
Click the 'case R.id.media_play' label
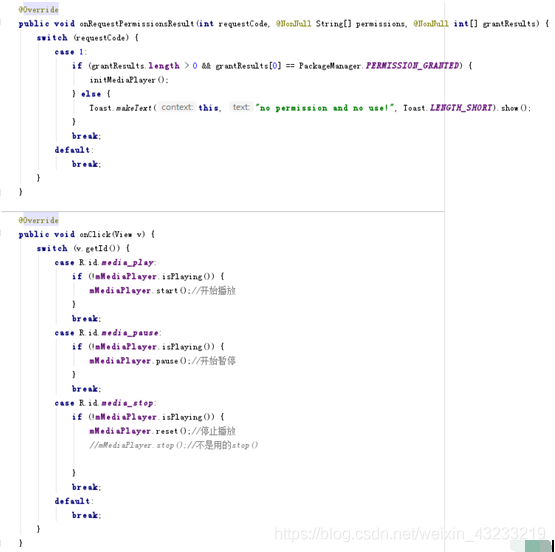click(105, 263)
